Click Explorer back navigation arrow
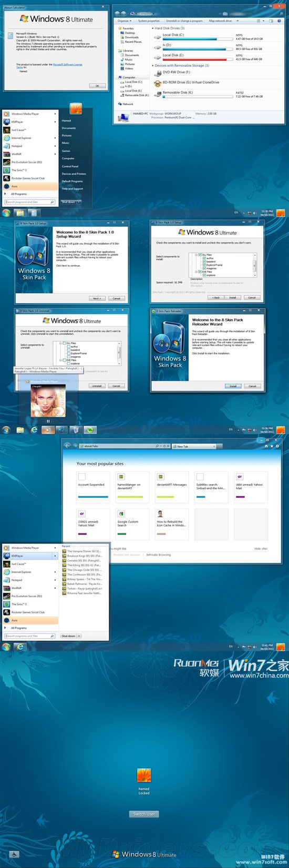The width and height of the screenshot is (289, 868). coord(117,13)
